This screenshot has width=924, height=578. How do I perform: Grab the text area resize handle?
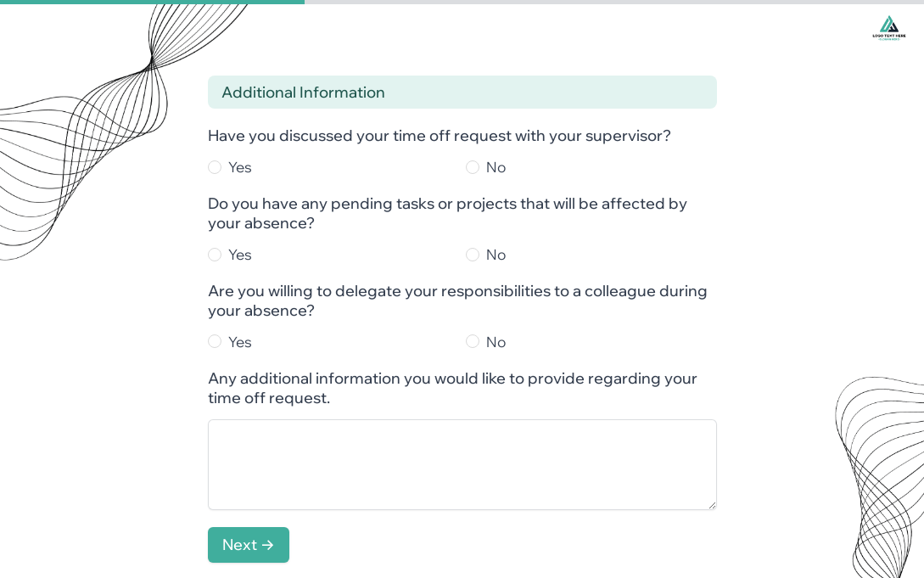coord(712,505)
